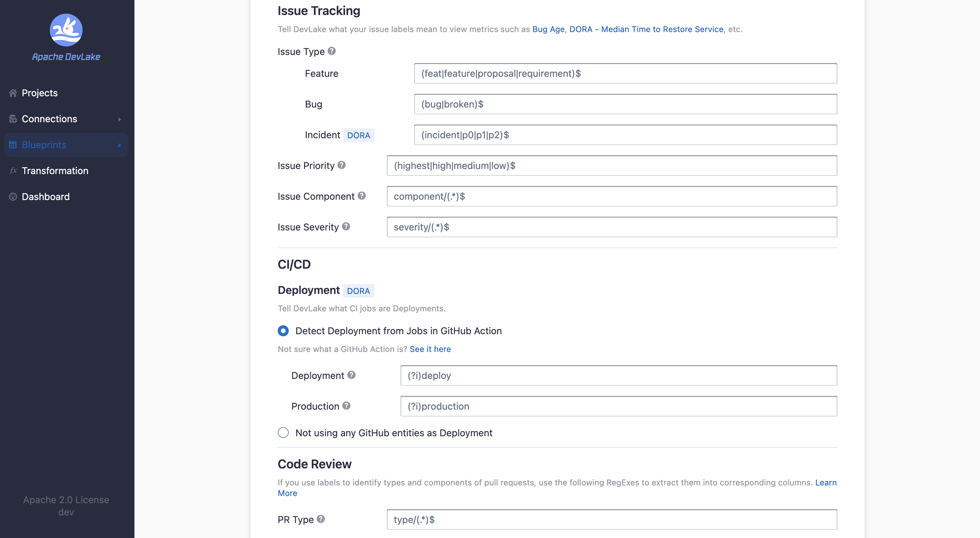Expand the Connections submenu arrow
Viewport: 980px width, 538px height.
click(119, 119)
